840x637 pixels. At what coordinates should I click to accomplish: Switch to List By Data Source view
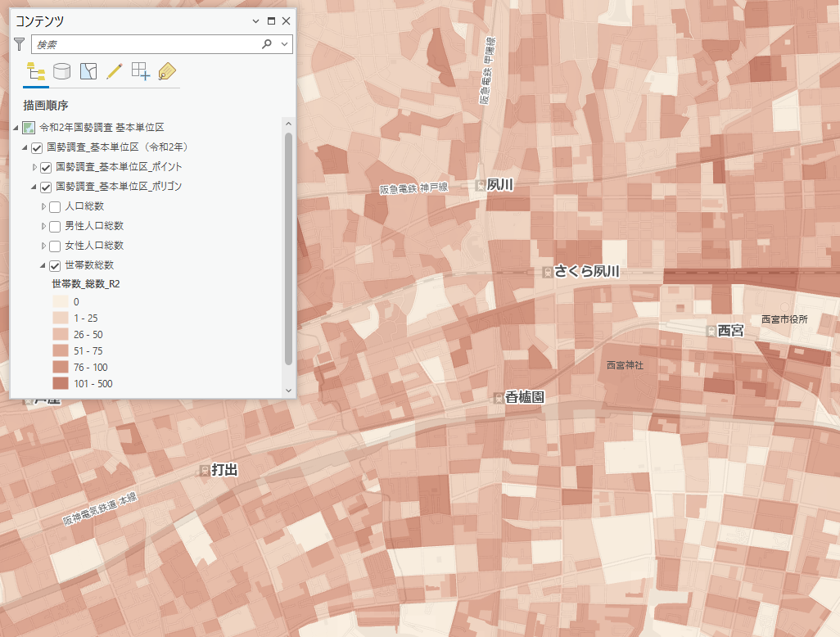61,71
